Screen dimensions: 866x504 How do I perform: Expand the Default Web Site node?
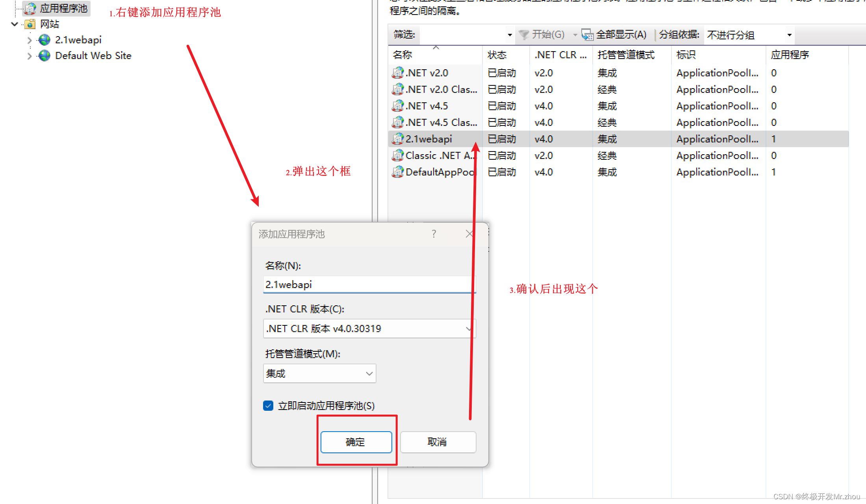[30, 56]
